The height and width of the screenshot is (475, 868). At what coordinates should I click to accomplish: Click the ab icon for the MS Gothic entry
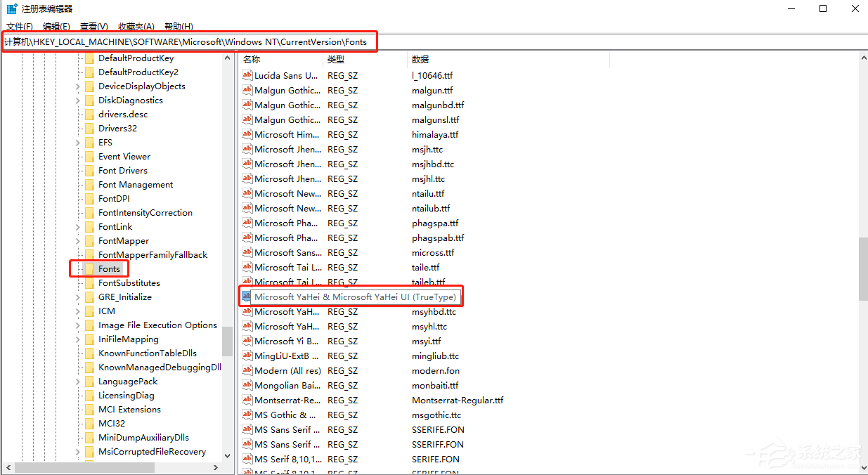(246, 415)
